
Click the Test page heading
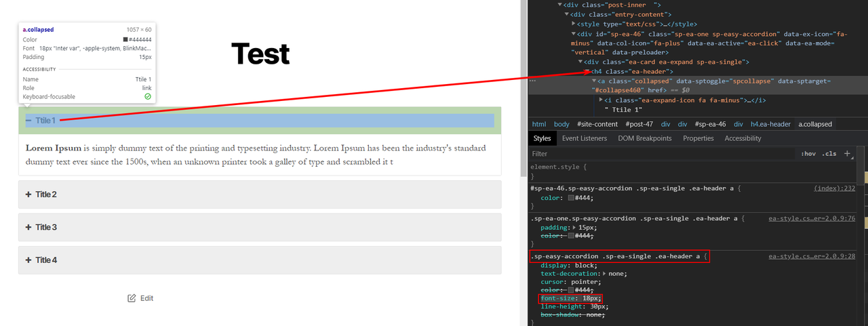pyautogui.click(x=260, y=54)
